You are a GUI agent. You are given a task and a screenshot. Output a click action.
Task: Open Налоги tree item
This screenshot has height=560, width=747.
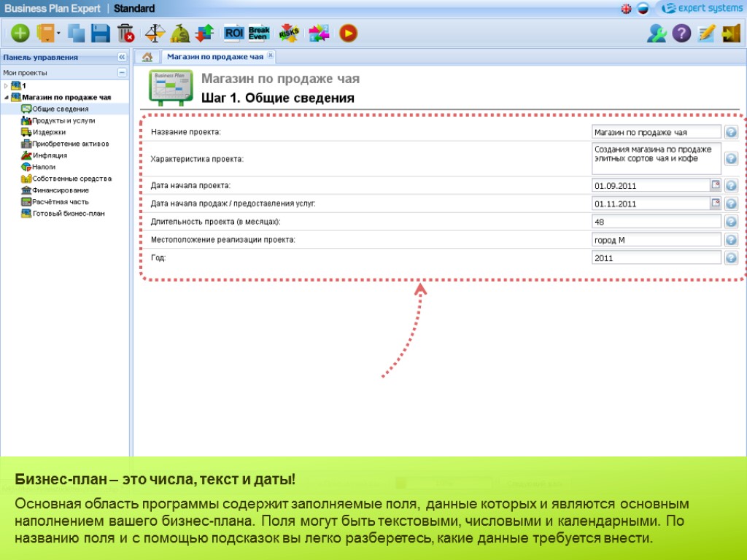click(x=39, y=167)
